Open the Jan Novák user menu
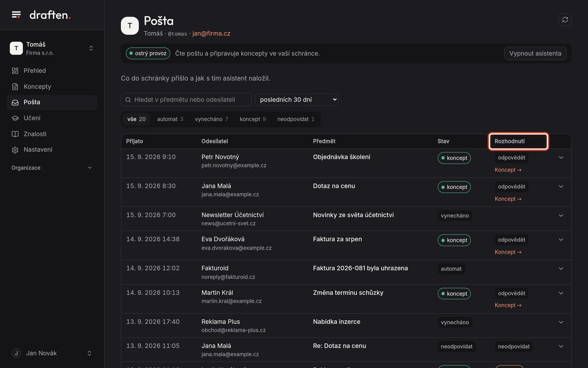This screenshot has height=368, width=588. (52, 353)
